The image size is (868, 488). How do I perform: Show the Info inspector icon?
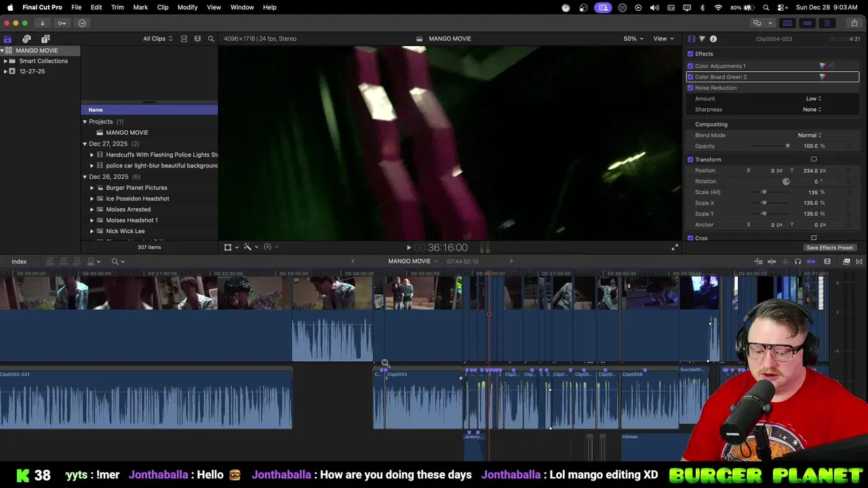[x=713, y=39]
